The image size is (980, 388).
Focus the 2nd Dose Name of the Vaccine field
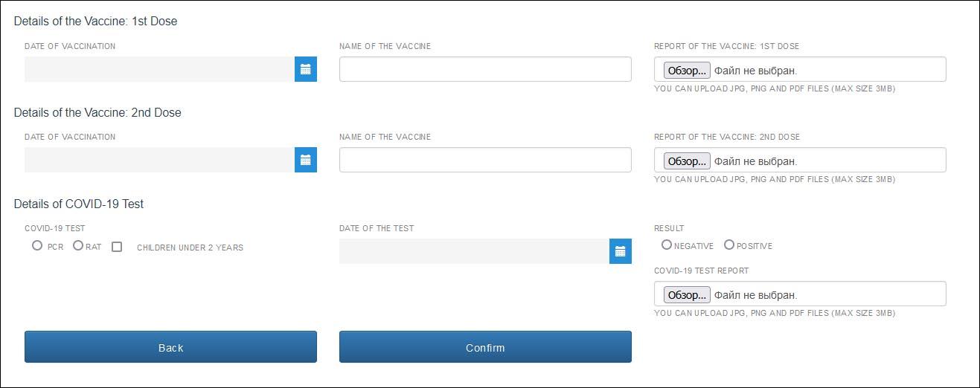(x=485, y=160)
